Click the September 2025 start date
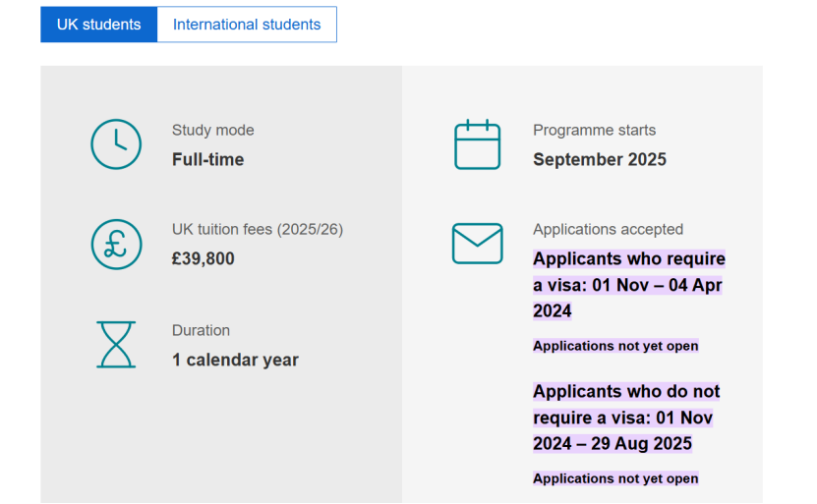 pos(600,159)
